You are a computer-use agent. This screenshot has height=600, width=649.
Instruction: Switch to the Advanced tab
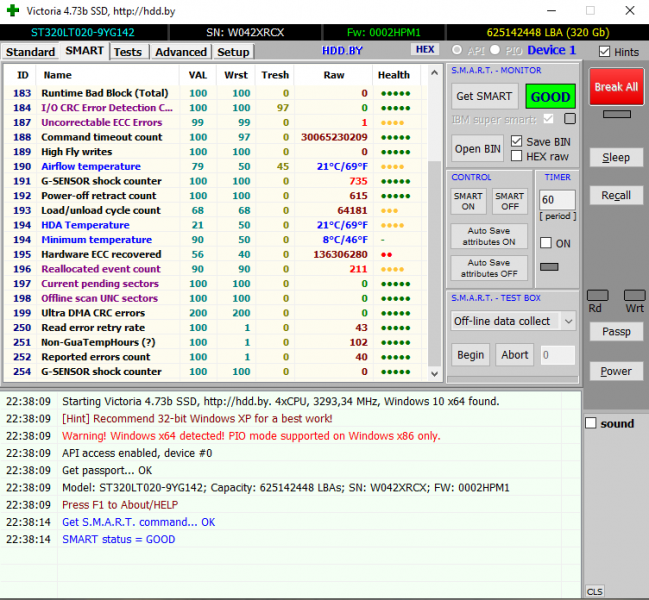coord(181,51)
